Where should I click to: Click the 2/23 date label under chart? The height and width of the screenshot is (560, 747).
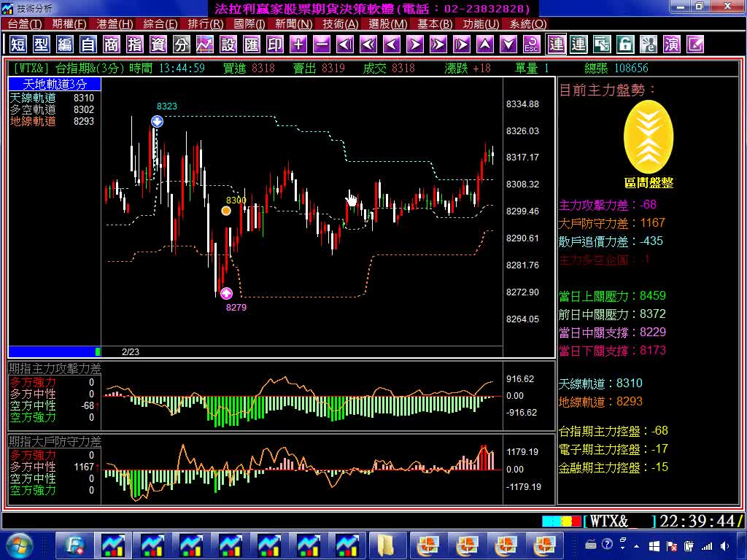point(131,352)
